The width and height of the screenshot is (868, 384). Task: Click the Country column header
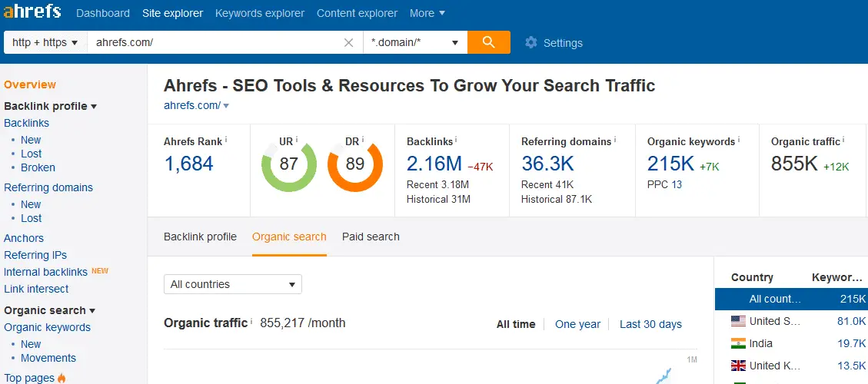tap(752, 278)
